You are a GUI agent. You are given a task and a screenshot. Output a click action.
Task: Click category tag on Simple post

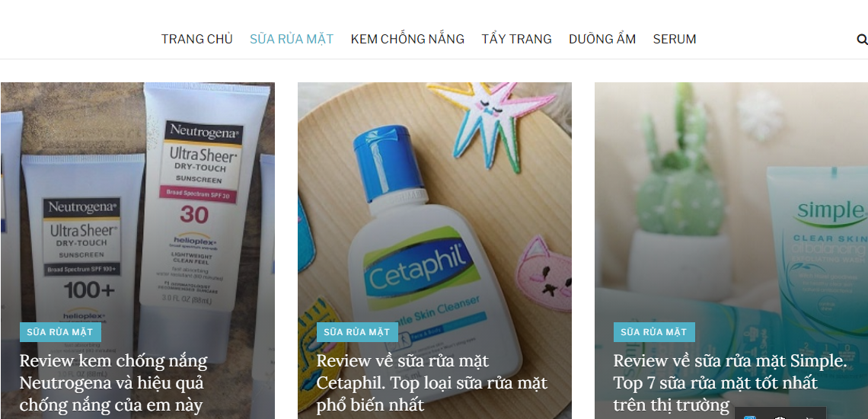(x=654, y=332)
